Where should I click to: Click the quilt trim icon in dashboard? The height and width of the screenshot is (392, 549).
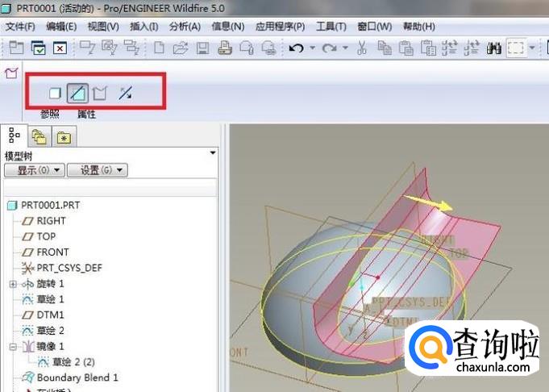point(99,94)
